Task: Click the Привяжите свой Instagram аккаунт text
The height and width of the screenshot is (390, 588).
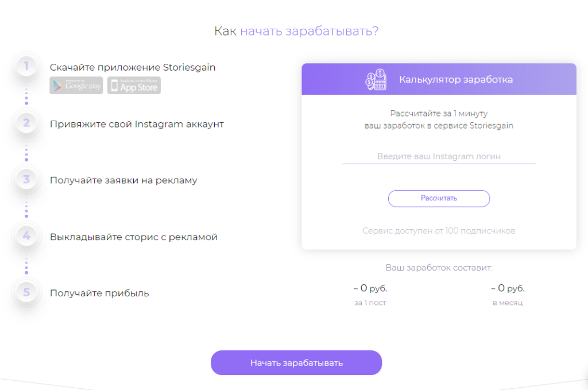Action: pos(137,124)
